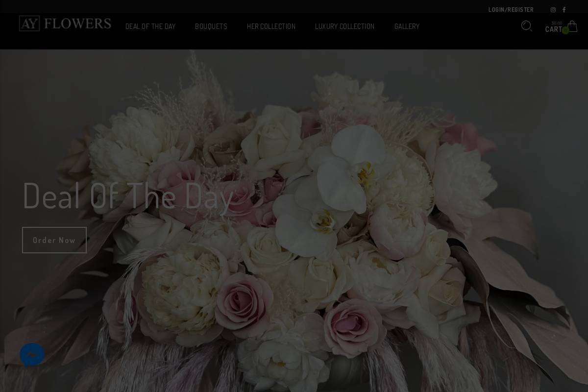
Task: Open the Gallery page
Action: [x=407, y=26]
